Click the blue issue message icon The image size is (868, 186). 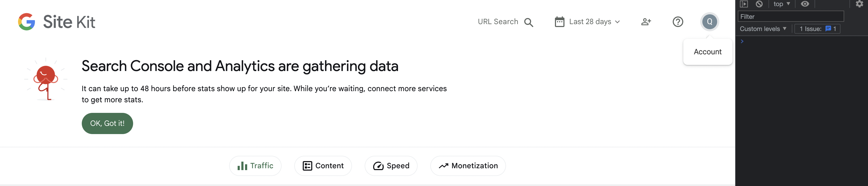[828, 29]
